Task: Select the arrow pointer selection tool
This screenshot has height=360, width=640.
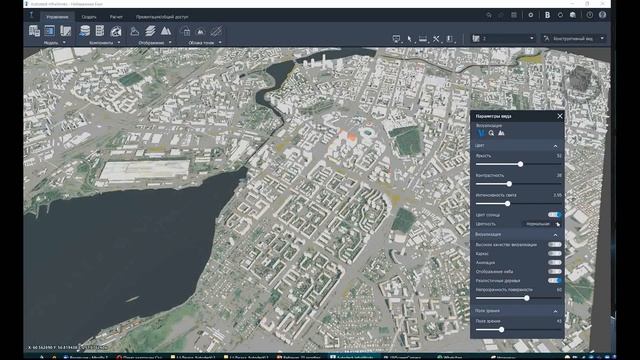Action: tap(409, 39)
